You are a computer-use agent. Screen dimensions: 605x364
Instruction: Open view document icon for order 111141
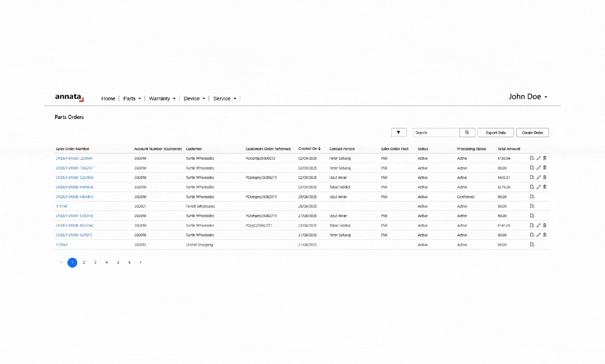click(x=532, y=206)
